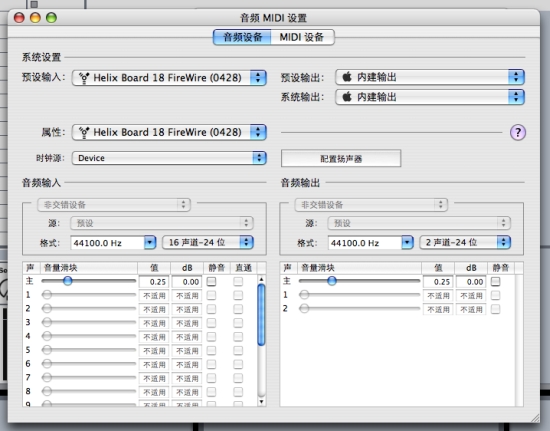Toggle 直通 checkbox for input channel 2
This screenshot has height=431, width=550.
coord(238,309)
